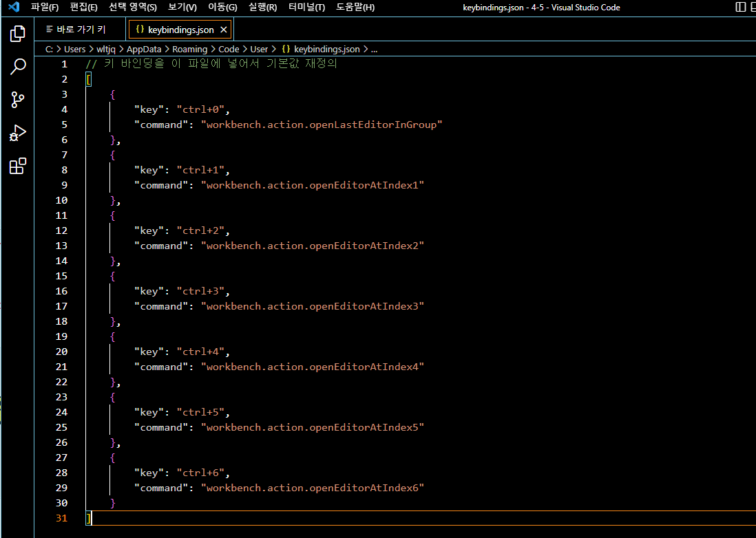Open the 선택 영역(S) menu
The height and width of the screenshot is (538, 756).
click(x=133, y=8)
